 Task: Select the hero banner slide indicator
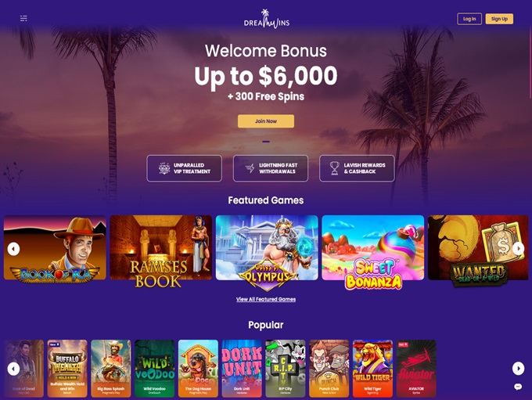point(266,142)
